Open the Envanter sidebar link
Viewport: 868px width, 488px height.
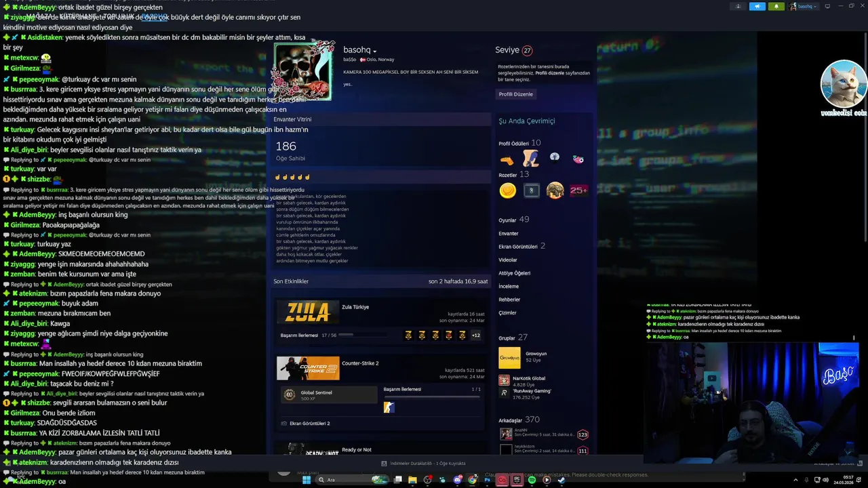[508, 233]
